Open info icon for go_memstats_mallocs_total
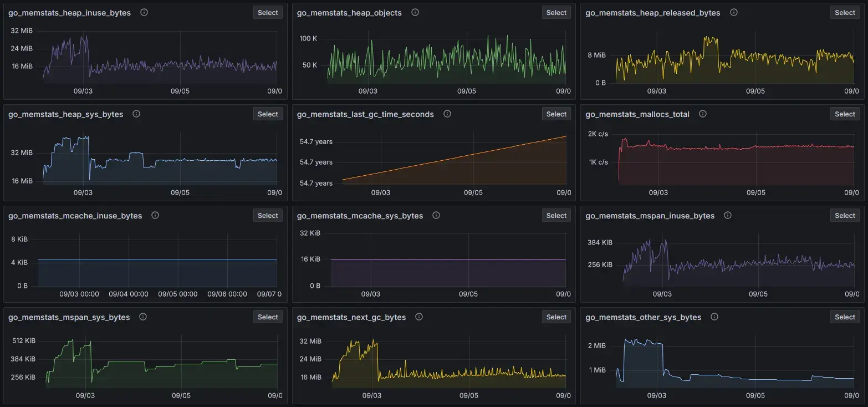 [x=703, y=114]
